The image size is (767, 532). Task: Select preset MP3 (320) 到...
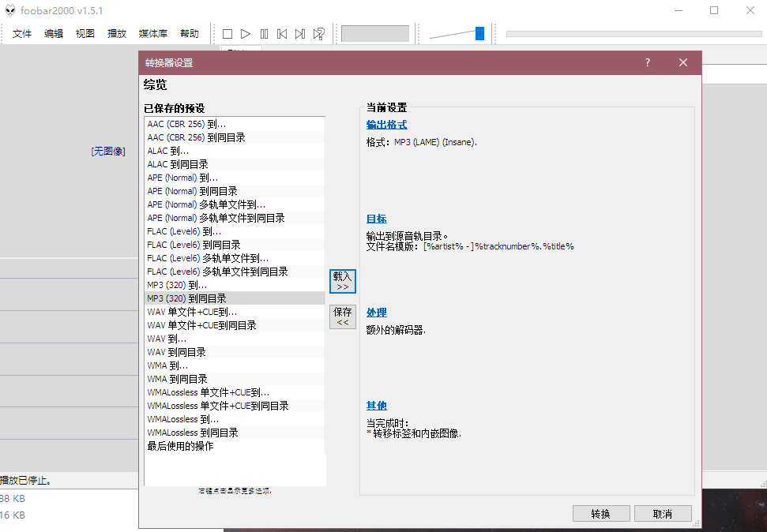235,285
